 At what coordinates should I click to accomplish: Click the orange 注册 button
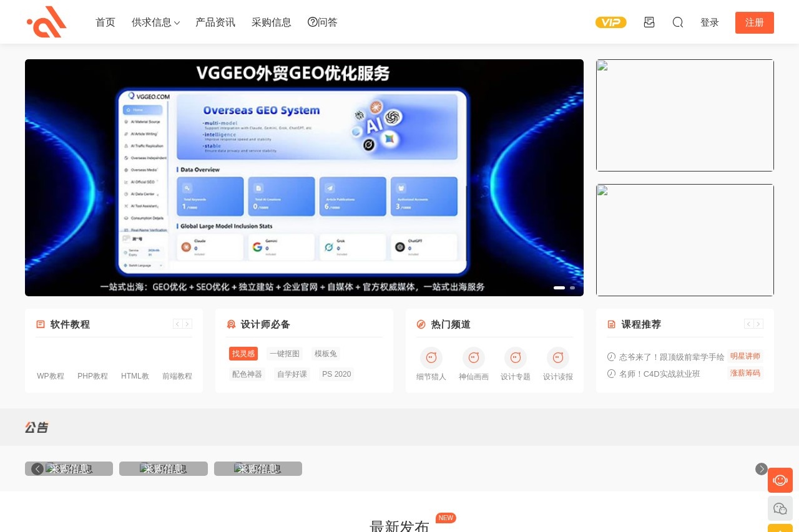click(755, 22)
